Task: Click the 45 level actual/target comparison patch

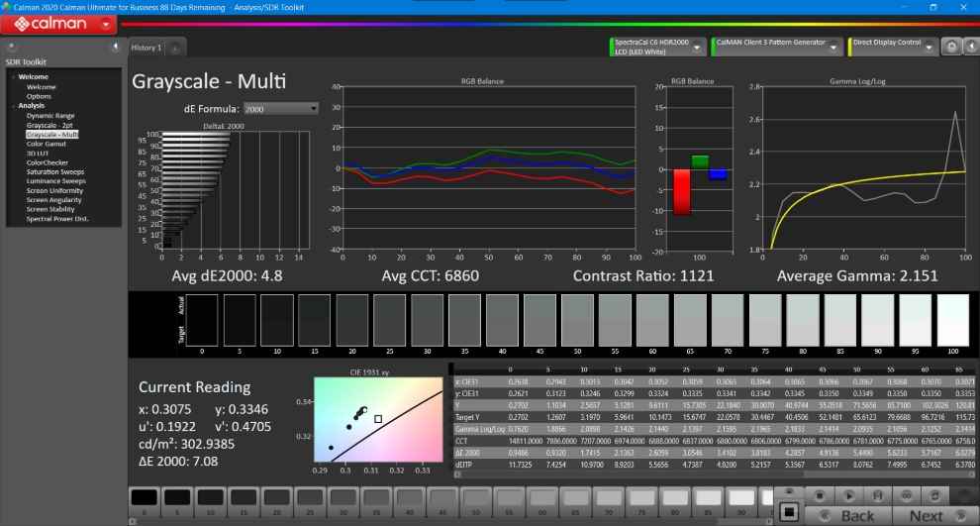Action: pyautogui.click(x=539, y=320)
